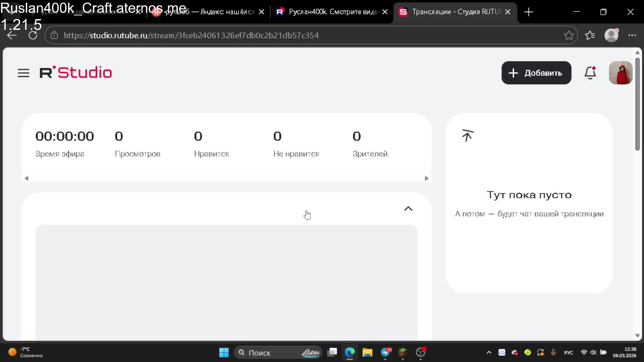Collapse the stream preview section chevron
644x362 pixels.
[x=408, y=209]
